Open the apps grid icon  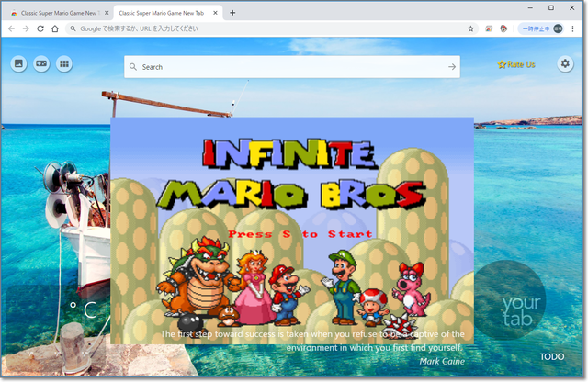coord(64,64)
